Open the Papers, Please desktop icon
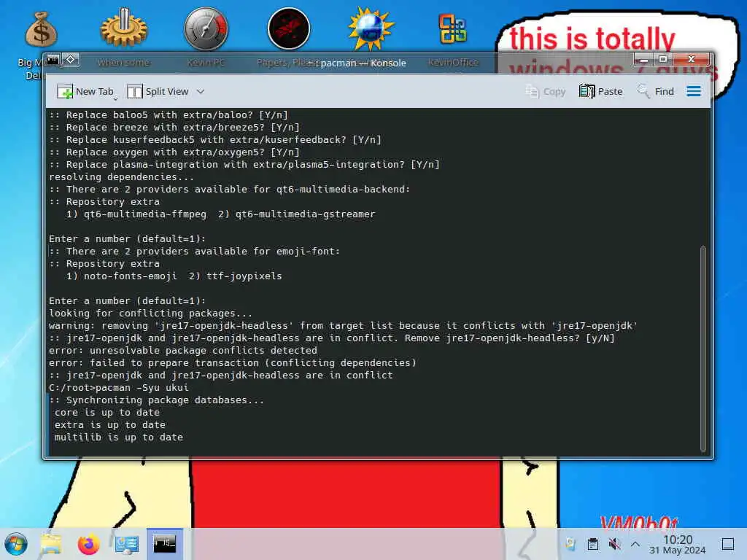 click(x=288, y=28)
